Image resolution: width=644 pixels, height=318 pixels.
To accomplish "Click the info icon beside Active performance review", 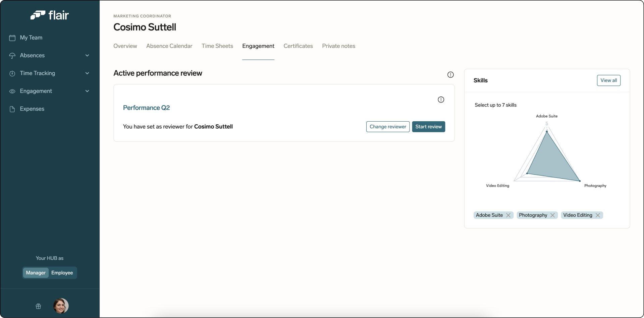I will tap(450, 74).
